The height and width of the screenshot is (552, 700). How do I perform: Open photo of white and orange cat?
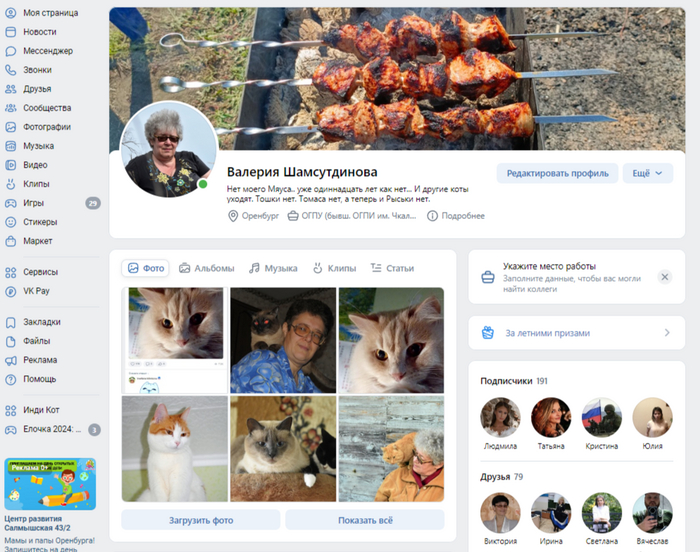175,449
